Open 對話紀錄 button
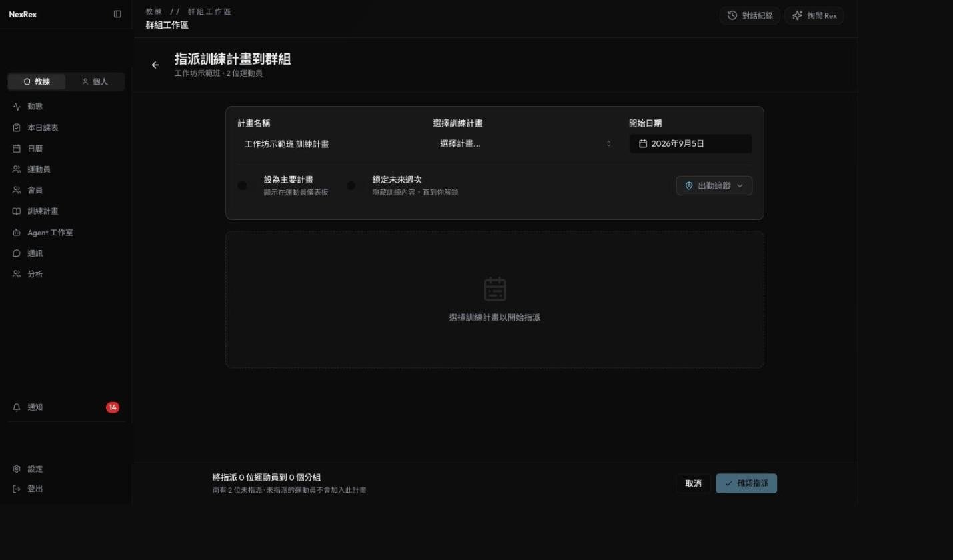Image resolution: width=953 pixels, height=560 pixels. coord(750,15)
